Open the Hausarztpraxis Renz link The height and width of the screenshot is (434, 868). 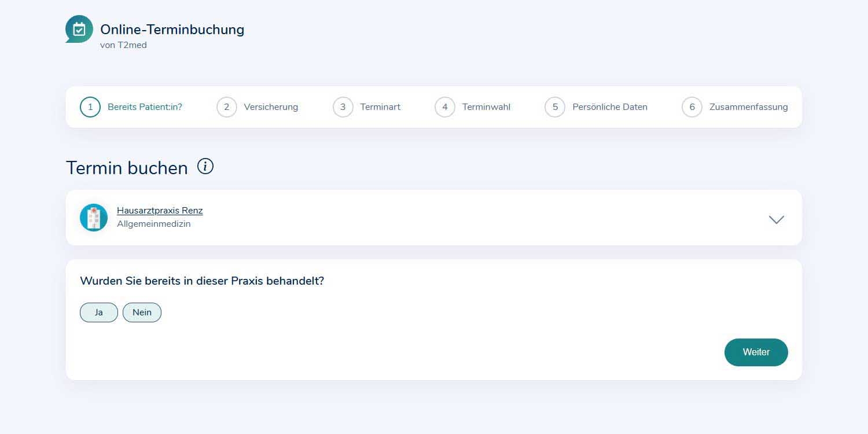click(160, 211)
